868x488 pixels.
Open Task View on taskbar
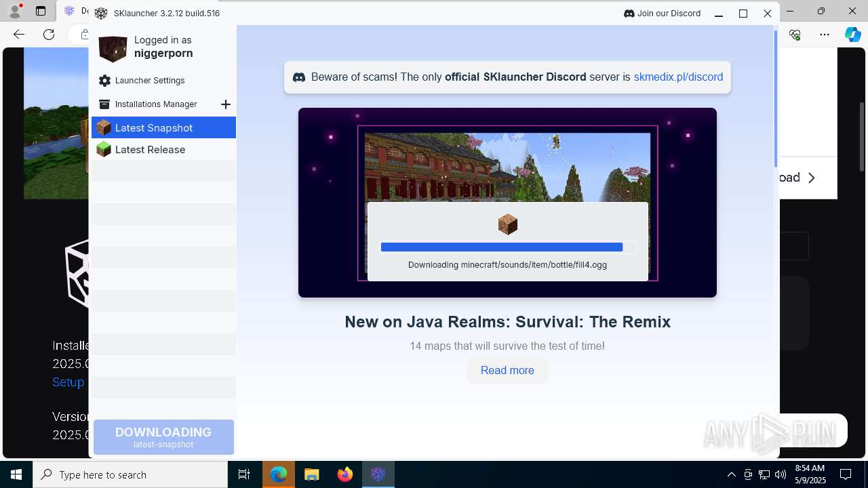244,474
